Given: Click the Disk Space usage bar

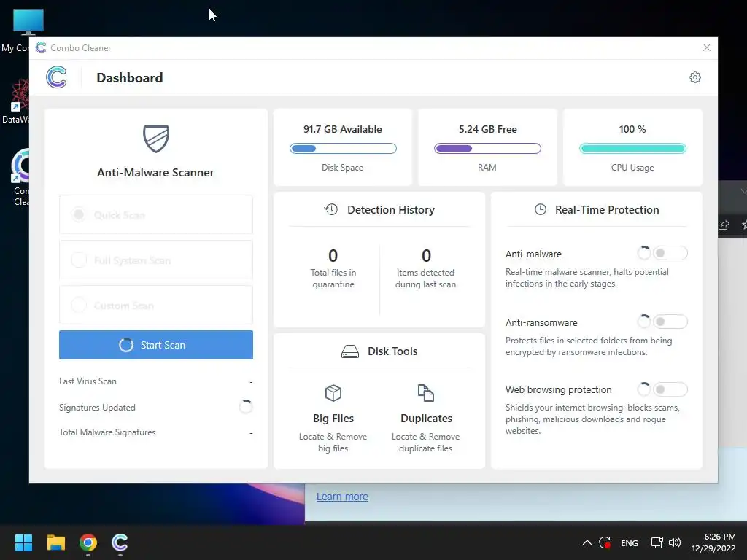Looking at the screenshot, I should 343,149.
